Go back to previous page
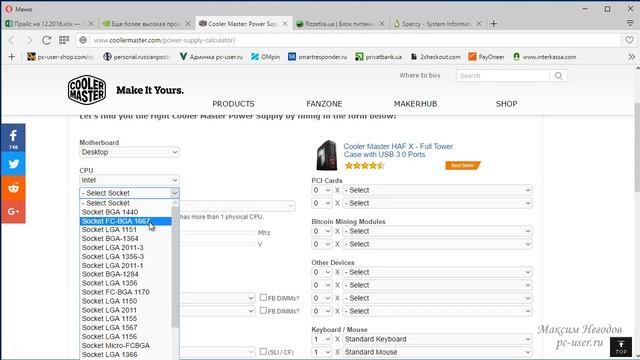 [x=11, y=40]
